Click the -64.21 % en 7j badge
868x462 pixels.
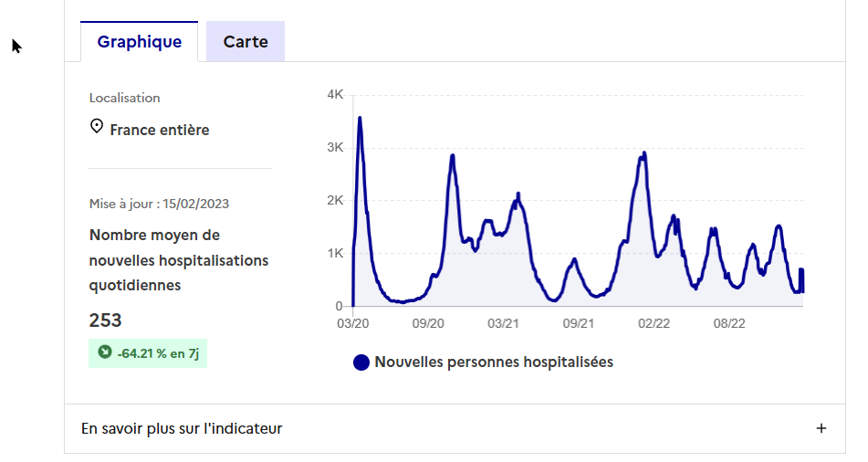tap(148, 352)
